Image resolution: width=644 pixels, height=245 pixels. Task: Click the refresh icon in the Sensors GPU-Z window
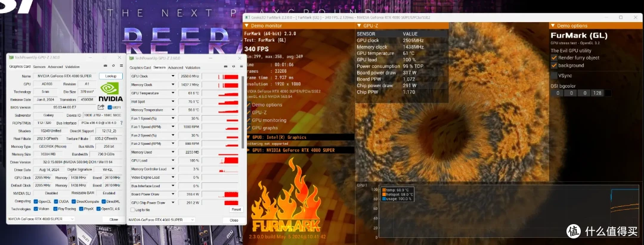pyautogui.click(x=233, y=67)
